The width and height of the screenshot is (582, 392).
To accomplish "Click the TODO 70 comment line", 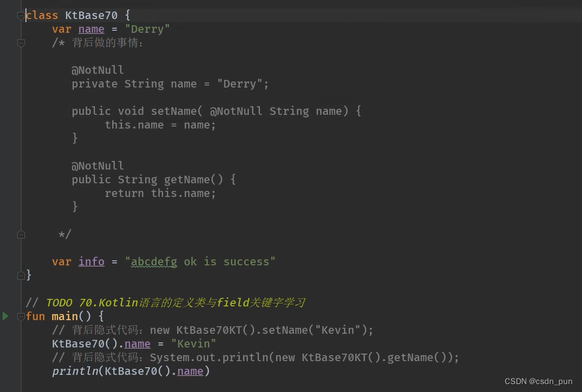I will coord(165,303).
